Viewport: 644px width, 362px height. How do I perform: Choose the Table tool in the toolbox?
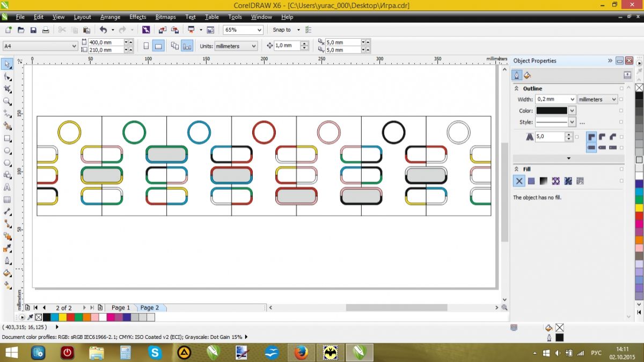click(8, 200)
